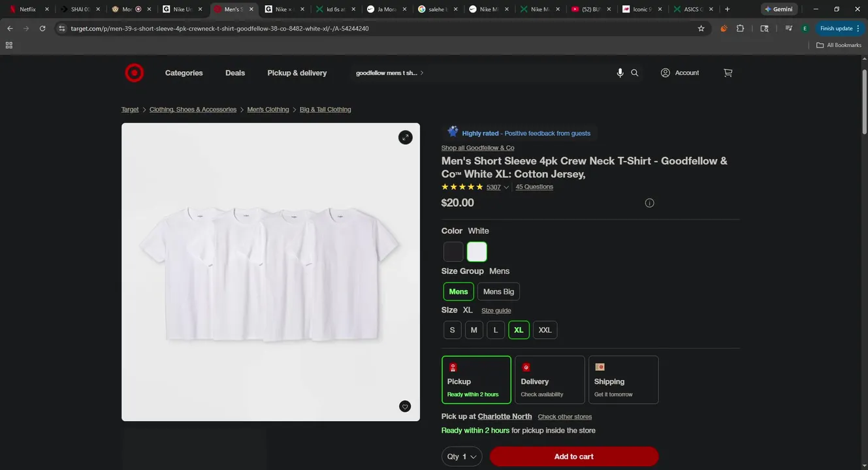View site information icon in address bar
This screenshot has width=868, height=470.
click(x=62, y=29)
